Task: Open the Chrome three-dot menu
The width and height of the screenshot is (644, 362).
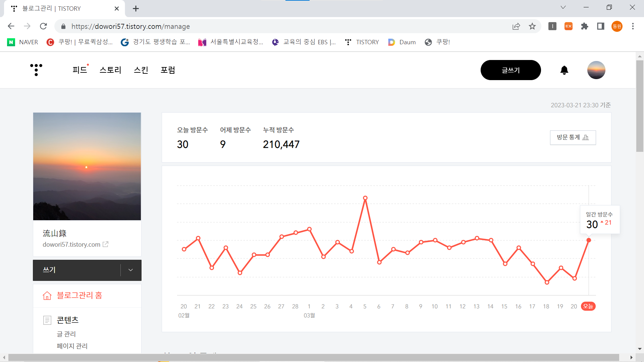Action: tap(633, 26)
